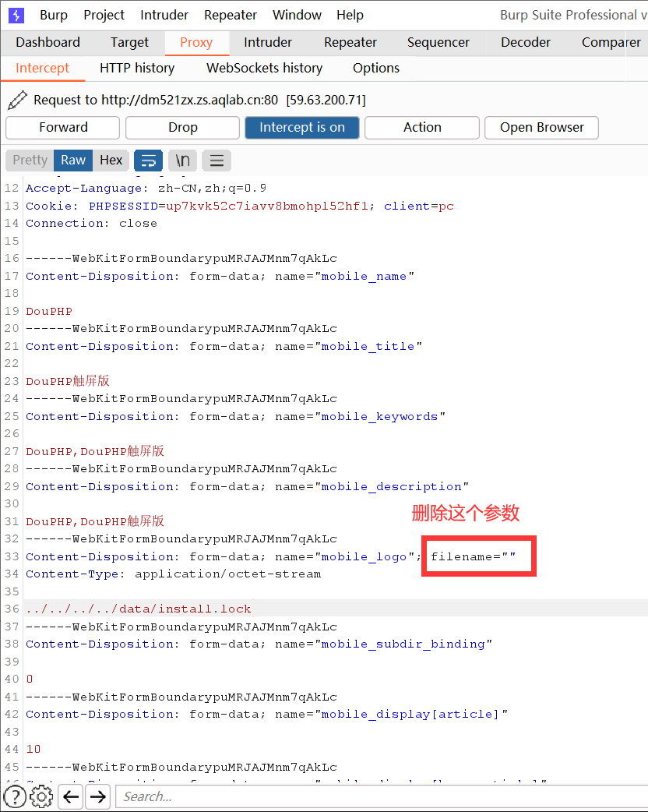Switch editor to Raw view
Image resolution: width=648 pixels, height=812 pixels.
pyautogui.click(x=73, y=160)
